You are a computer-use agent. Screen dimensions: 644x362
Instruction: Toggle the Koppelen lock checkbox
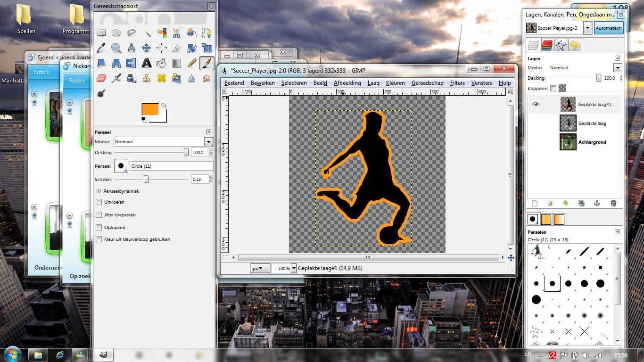(553, 88)
